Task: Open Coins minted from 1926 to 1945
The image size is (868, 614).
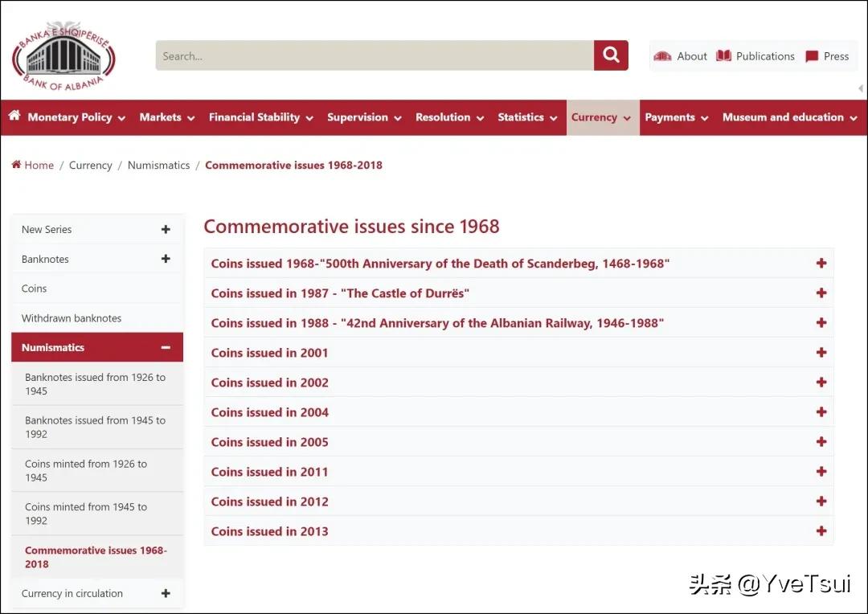Action: click(x=97, y=470)
